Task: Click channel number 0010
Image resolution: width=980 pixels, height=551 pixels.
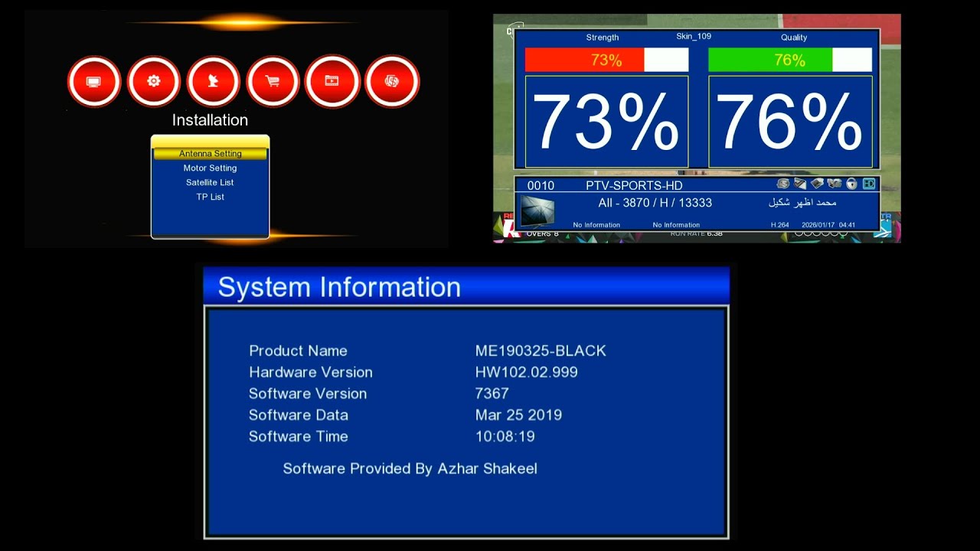Action: (541, 185)
